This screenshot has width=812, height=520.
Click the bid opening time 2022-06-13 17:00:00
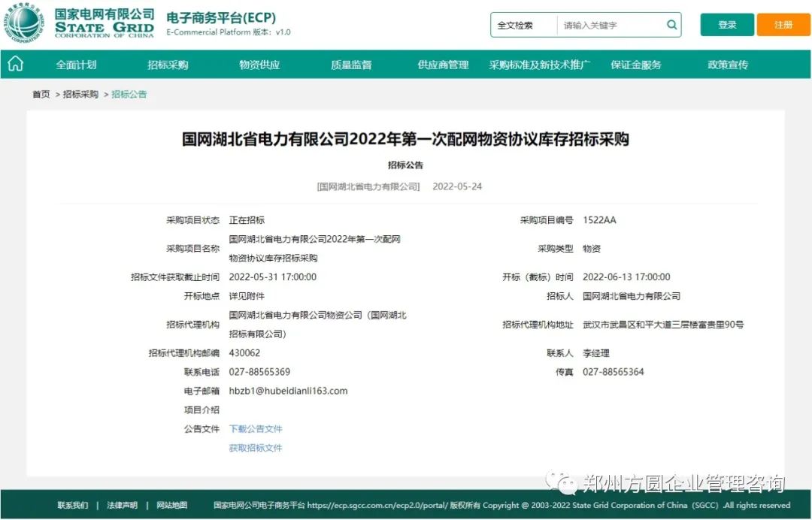point(626,277)
